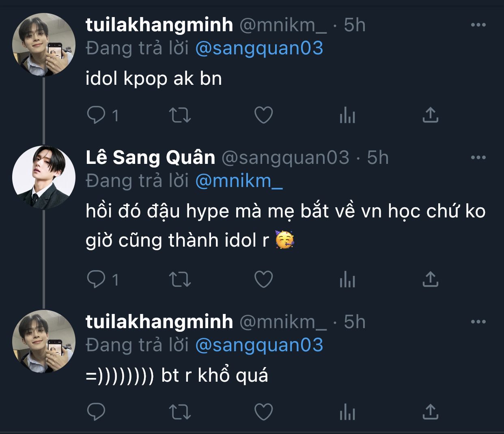Open more options on Lê Sang Quân's tweet

pos(478,158)
